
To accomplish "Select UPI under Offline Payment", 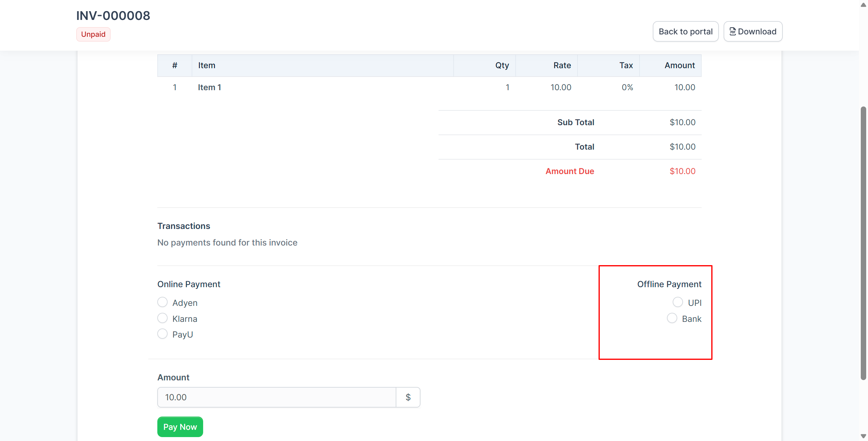I will pos(677,302).
